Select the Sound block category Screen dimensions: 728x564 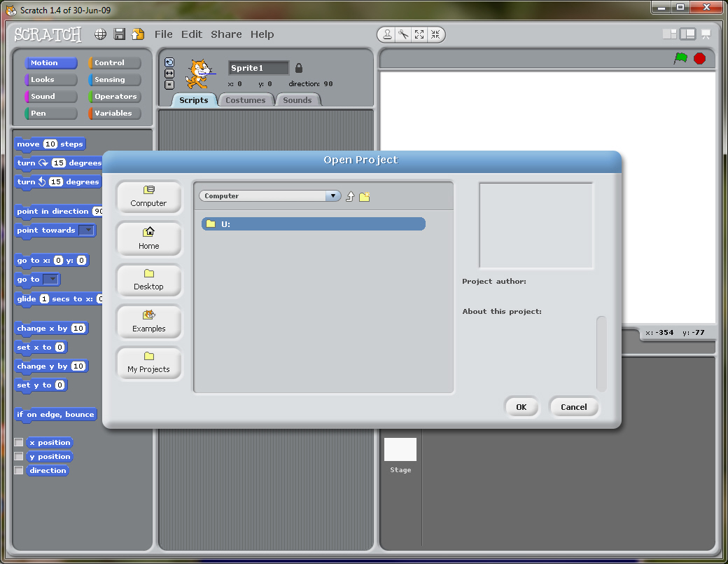tap(51, 96)
